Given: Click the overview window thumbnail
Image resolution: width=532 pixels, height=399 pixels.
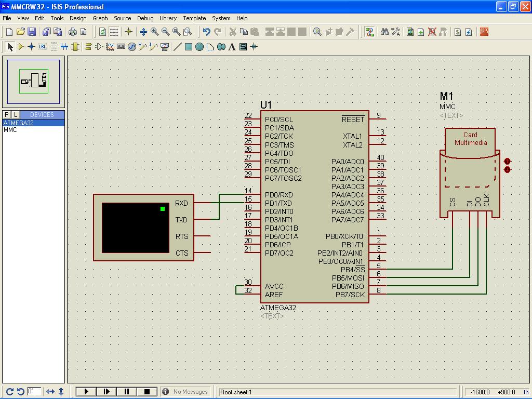Looking at the screenshot, I should [33, 82].
